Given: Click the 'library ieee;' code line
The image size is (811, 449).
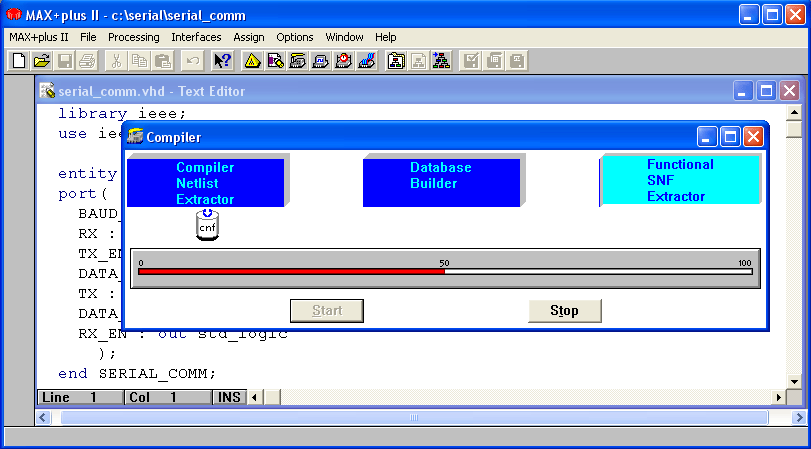Looking at the screenshot, I should click(122, 113).
